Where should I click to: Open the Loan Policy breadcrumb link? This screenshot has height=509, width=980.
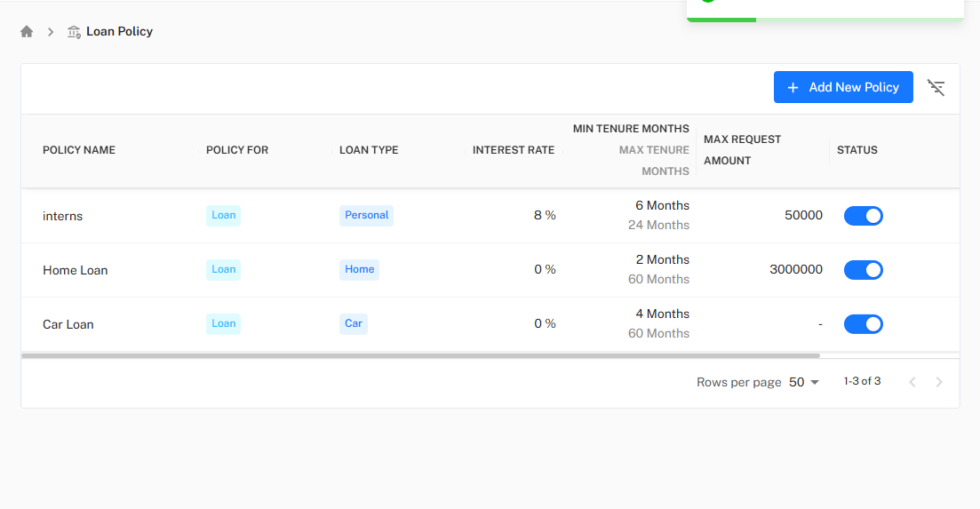point(119,32)
